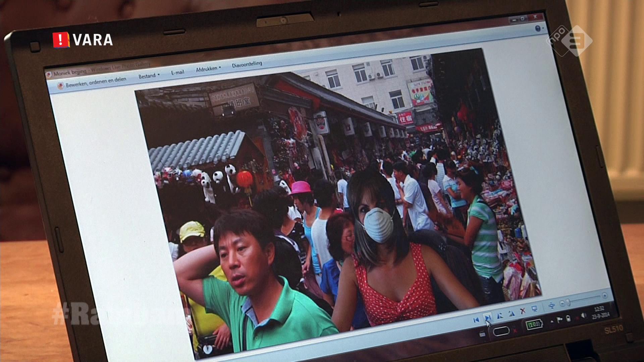The width and height of the screenshot is (644, 362).
Task: Click zoom in plus button
Action: point(604,296)
